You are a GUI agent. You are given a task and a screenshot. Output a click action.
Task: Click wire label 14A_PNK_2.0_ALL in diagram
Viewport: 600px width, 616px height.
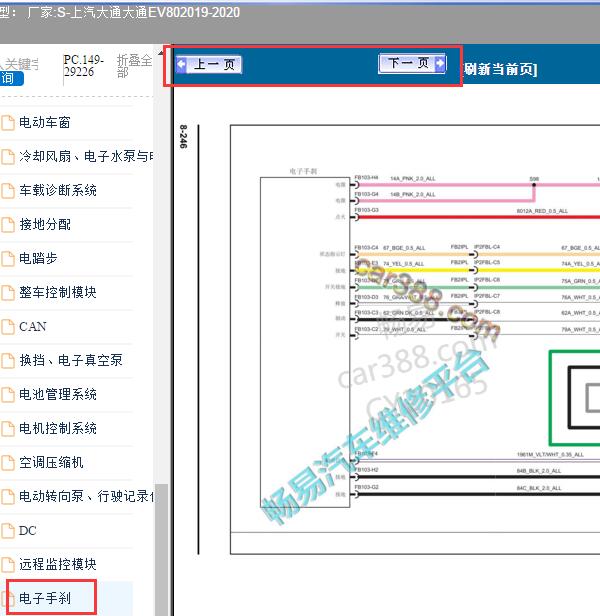(x=413, y=179)
